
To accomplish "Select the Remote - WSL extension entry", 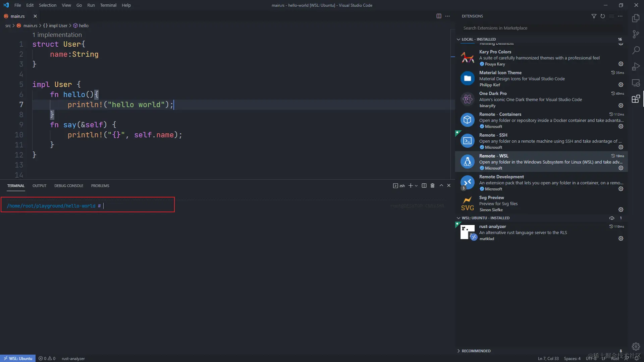I will tap(541, 162).
